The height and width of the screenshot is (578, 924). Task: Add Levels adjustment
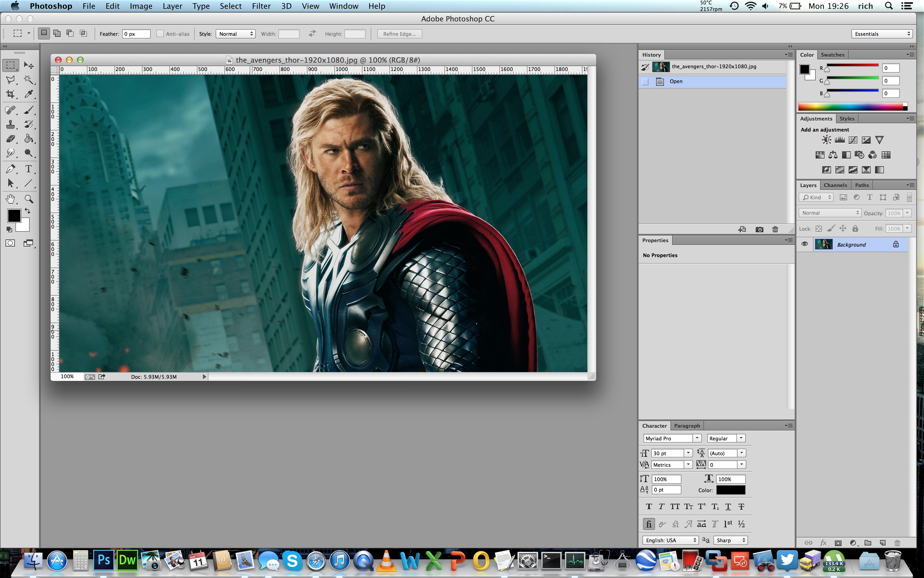pyautogui.click(x=840, y=140)
